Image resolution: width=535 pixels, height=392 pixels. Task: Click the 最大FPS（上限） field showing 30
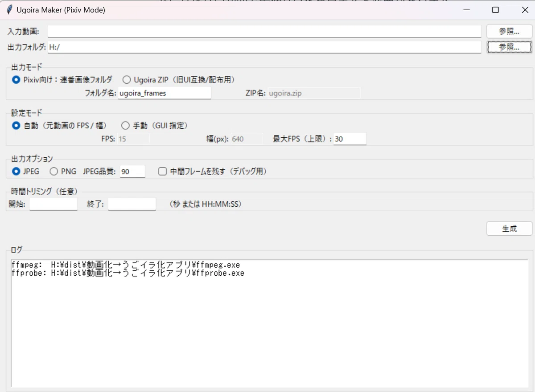[350, 139]
